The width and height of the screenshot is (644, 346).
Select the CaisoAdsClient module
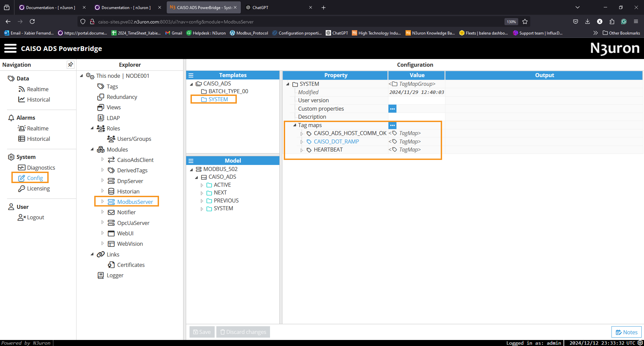[130, 160]
